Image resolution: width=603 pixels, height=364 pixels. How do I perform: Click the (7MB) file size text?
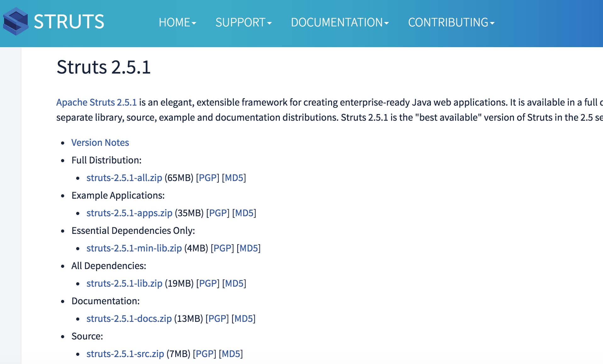point(178,354)
